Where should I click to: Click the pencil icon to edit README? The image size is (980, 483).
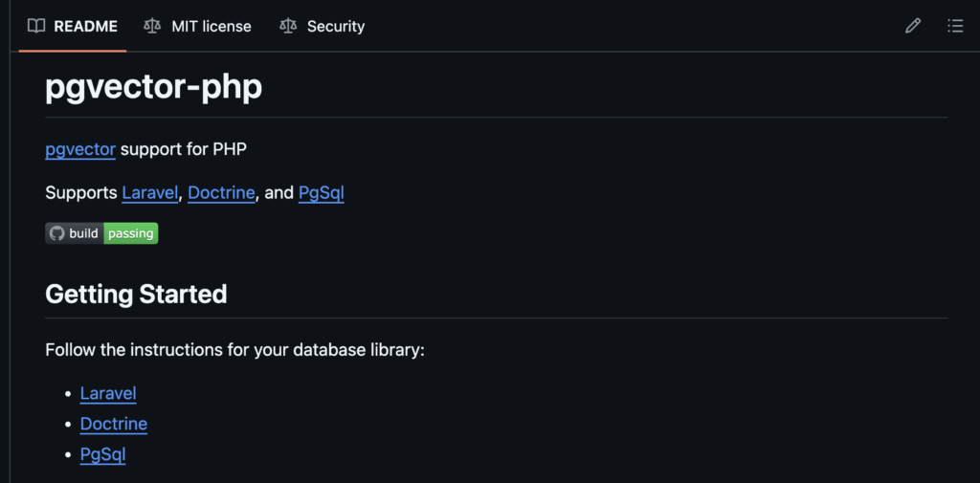coord(913,26)
